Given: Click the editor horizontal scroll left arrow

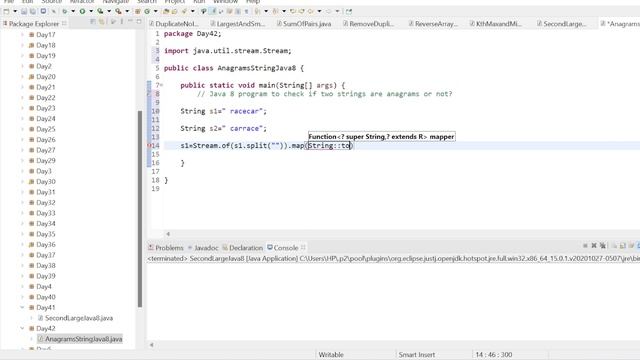Looking at the screenshot, I should point(168,234).
